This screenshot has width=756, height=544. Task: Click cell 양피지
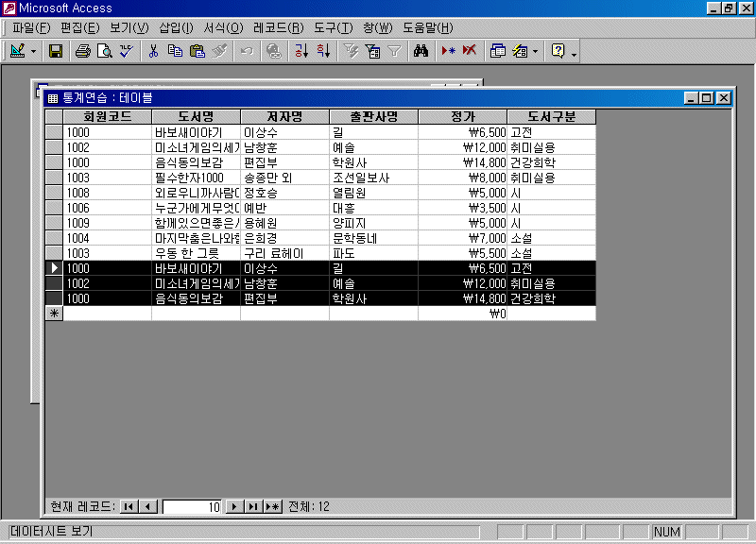coord(373,223)
